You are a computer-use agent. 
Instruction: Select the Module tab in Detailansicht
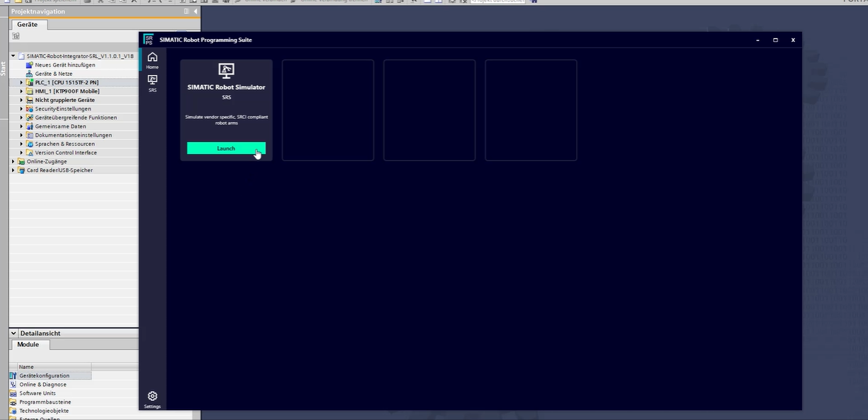coord(28,344)
